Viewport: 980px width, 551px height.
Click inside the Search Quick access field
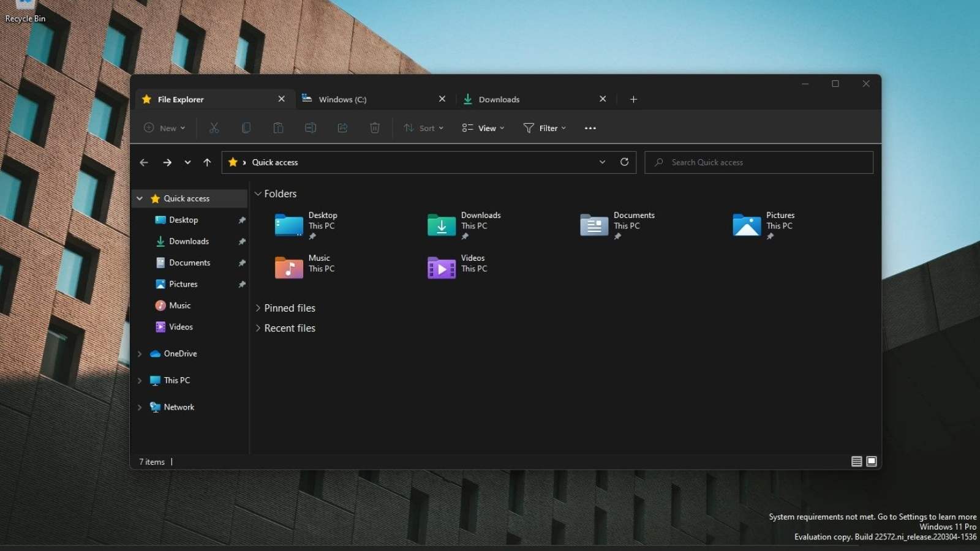coord(759,162)
